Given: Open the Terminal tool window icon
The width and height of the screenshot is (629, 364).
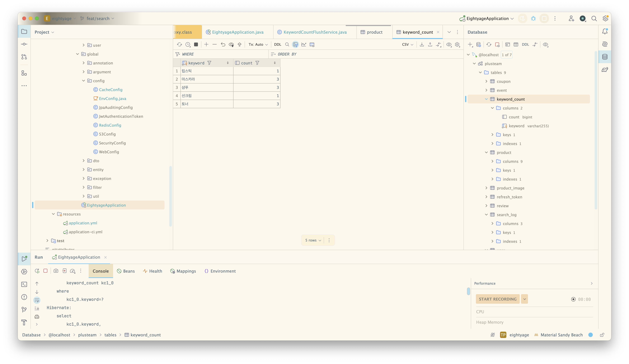Looking at the screenshot, I should point(24,284).
